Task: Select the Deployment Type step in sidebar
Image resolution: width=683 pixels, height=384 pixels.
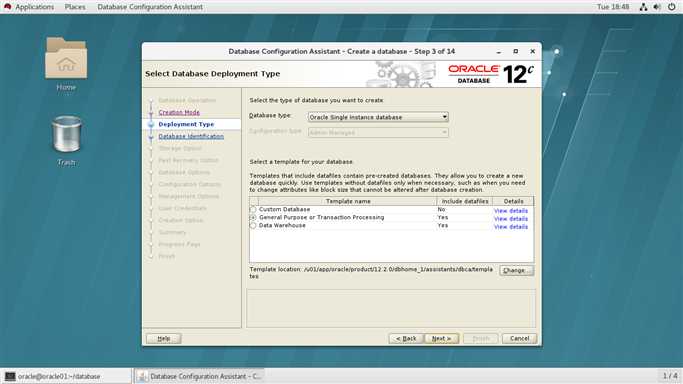Action: coord(186,124)
